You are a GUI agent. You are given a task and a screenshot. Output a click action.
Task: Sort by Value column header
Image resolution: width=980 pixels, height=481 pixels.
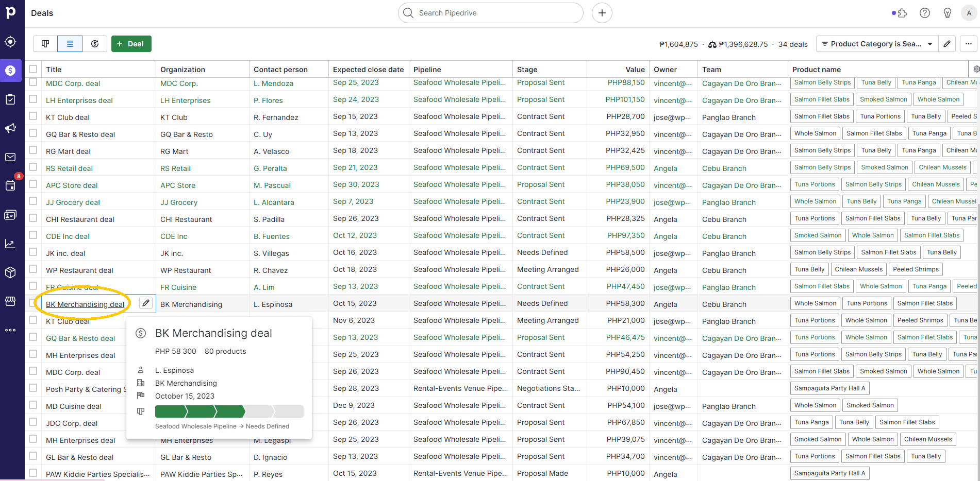tap(635, 70)
